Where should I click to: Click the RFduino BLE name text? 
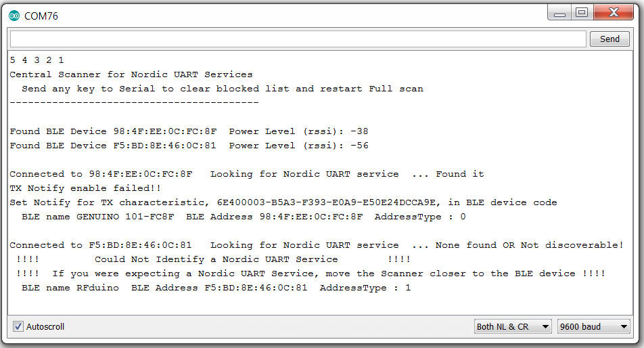tap(97, 288)
